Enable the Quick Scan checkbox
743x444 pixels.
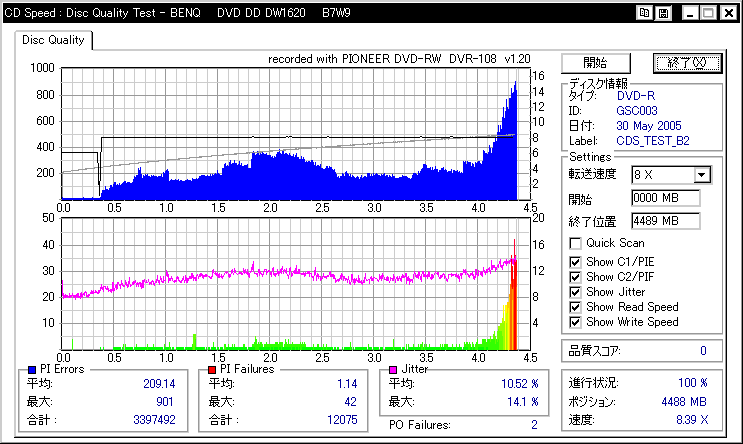(x=575, y=243)
